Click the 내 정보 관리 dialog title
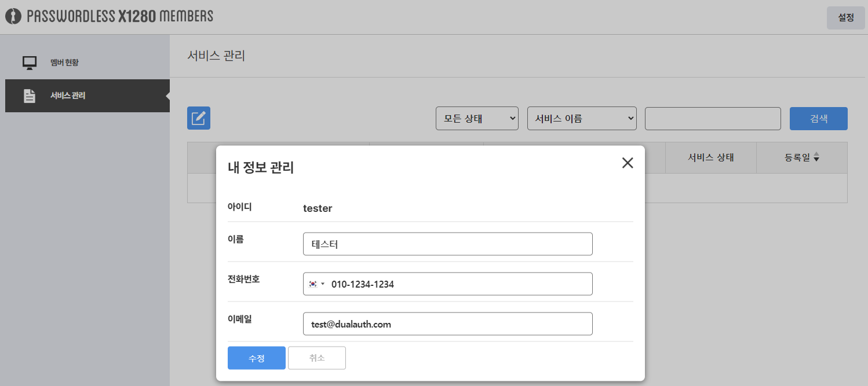This screenshot has height=386, width=868. click(261, 168)
